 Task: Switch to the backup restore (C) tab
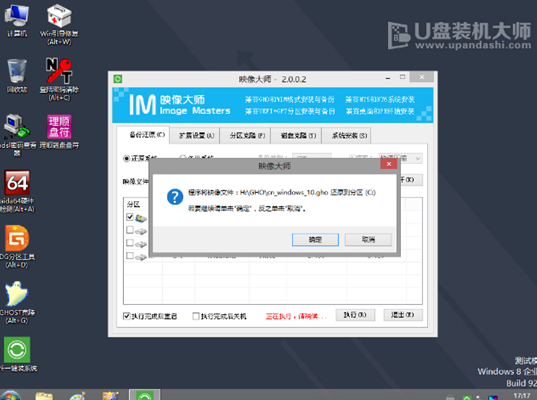coord(147,135)
